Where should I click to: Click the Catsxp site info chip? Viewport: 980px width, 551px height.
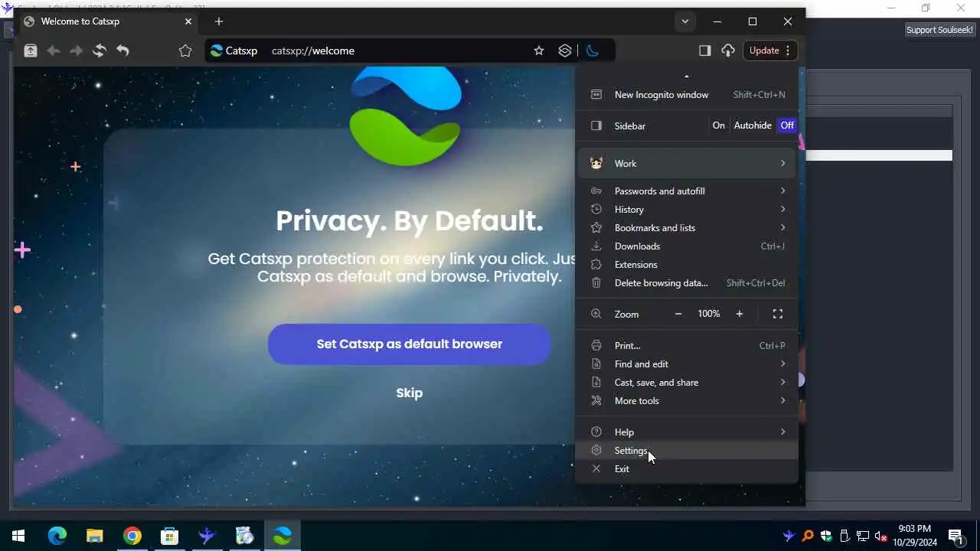[234, 51]
